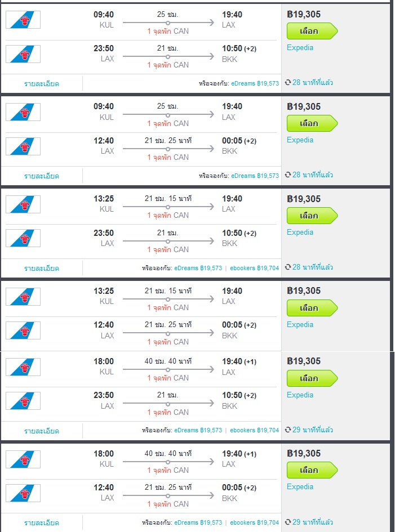Viewport: 395px width, 532px height.
Task: Show รายละเอียด for the last flight result
Action: pyautogui.click(x=42, y=523)
